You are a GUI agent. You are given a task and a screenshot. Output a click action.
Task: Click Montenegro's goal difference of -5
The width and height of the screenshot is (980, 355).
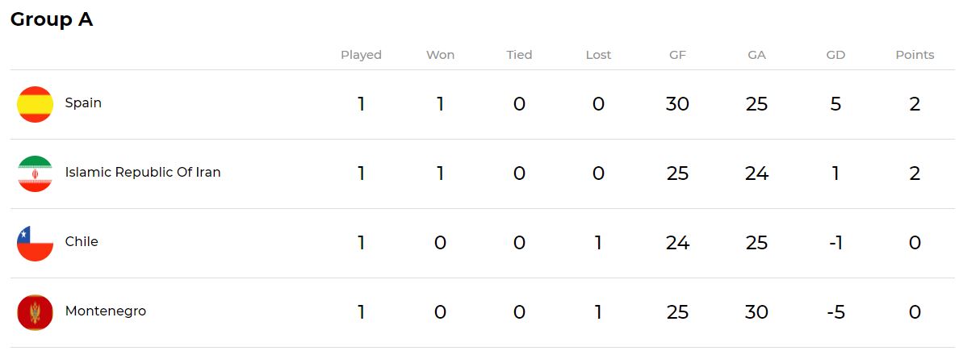836,312
